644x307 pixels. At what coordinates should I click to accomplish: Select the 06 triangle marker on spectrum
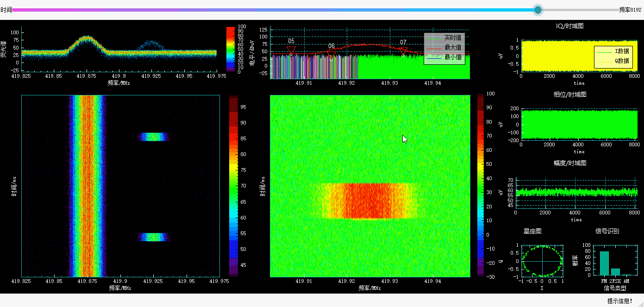(x=331, y=55)
